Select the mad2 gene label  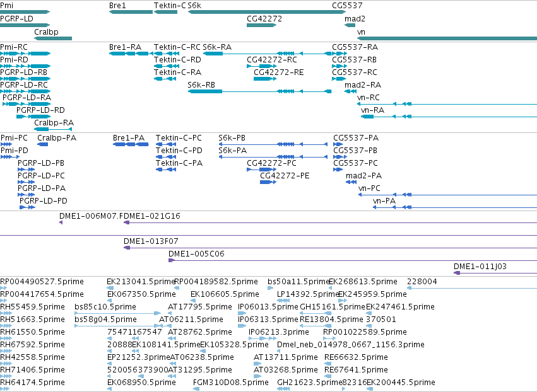[355, 19]
